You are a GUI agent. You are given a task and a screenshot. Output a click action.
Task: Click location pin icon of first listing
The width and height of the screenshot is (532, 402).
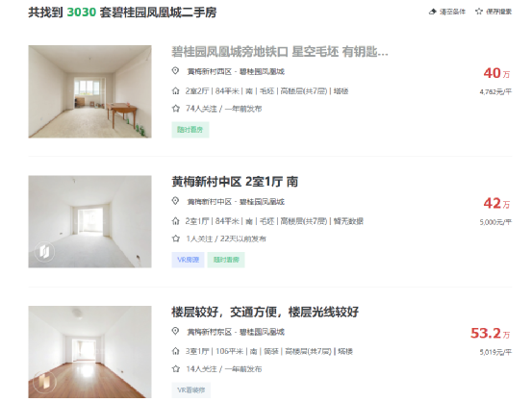[x=175, y=71]
